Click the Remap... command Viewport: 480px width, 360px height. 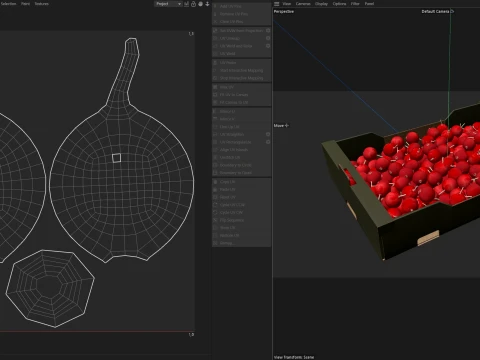pos(241,243)
